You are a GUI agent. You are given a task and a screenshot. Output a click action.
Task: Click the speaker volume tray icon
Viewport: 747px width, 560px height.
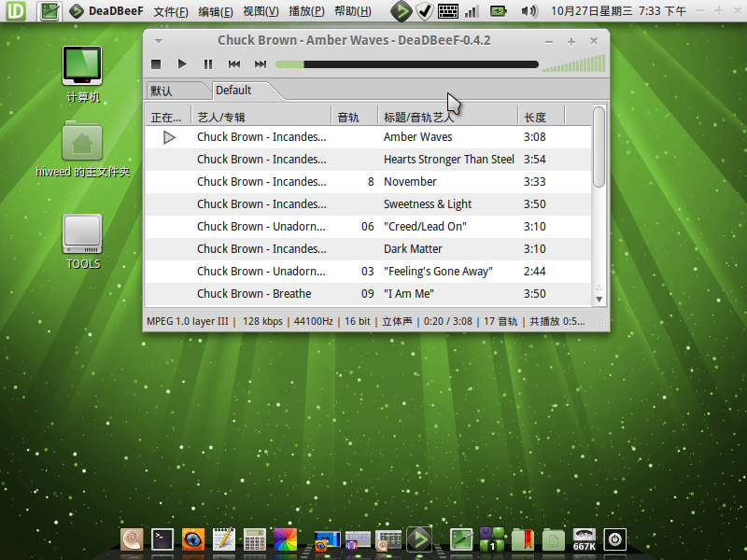coord(528,11)
